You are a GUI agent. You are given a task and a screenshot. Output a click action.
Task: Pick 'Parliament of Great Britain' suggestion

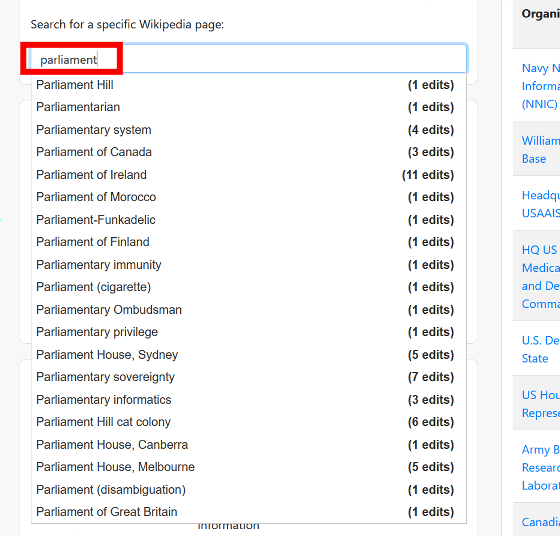[x=249, y=512]
